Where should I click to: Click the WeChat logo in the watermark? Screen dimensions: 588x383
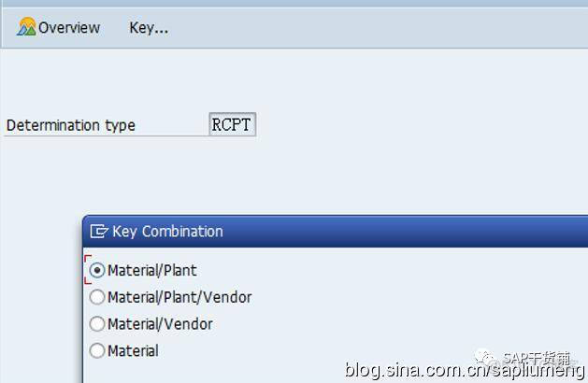click(485, 358)
